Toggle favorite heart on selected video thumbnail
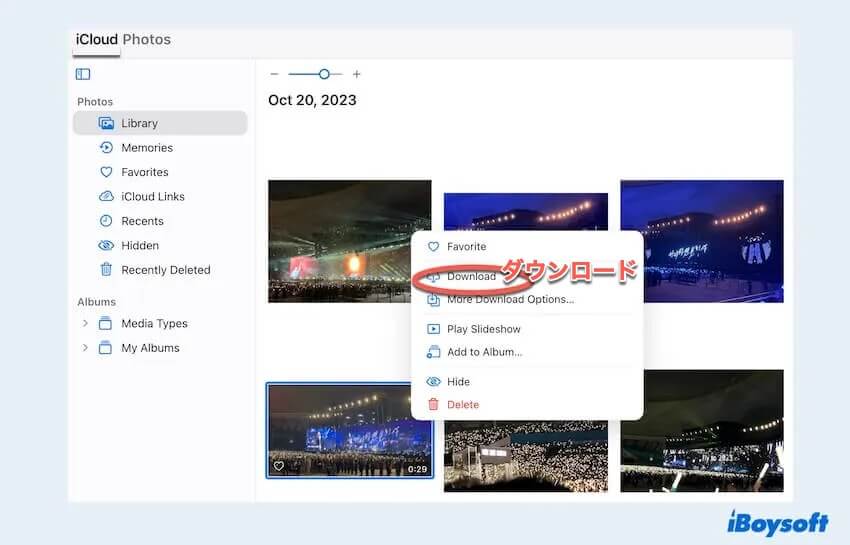This screenshot has width=850, height=545. (x=279, y=466)
